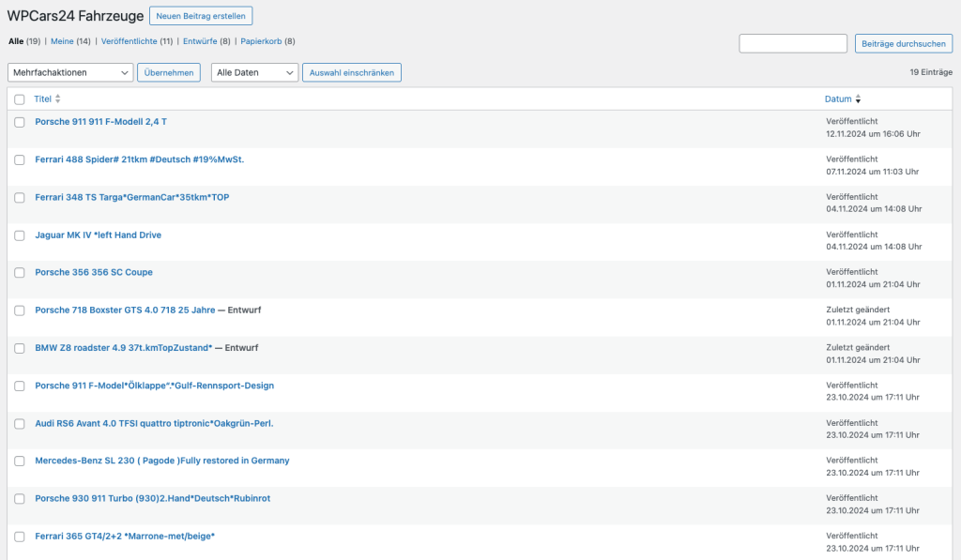The image size is (961, 560).
Task: Click Auswahl einschränken button
Action: (351, 72)
